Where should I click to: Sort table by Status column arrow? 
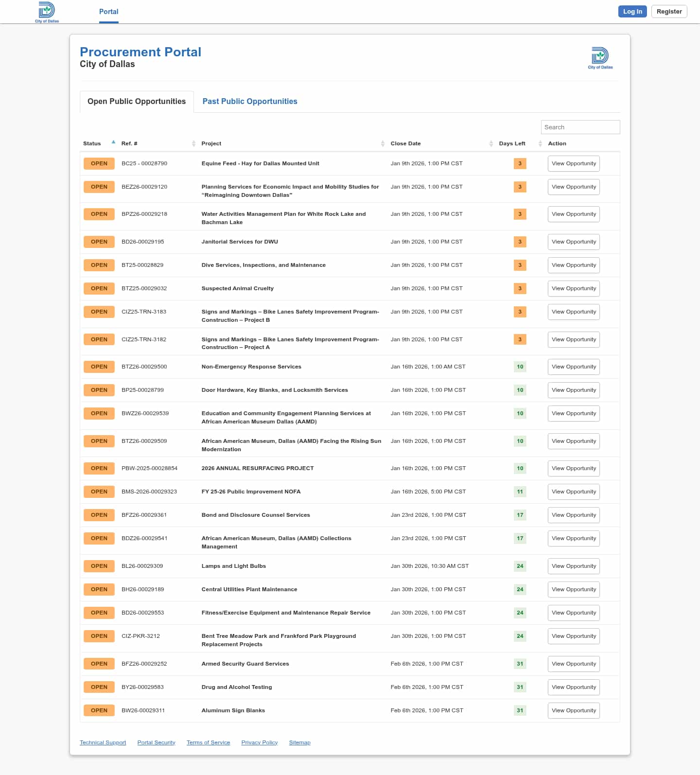point(113,142)
